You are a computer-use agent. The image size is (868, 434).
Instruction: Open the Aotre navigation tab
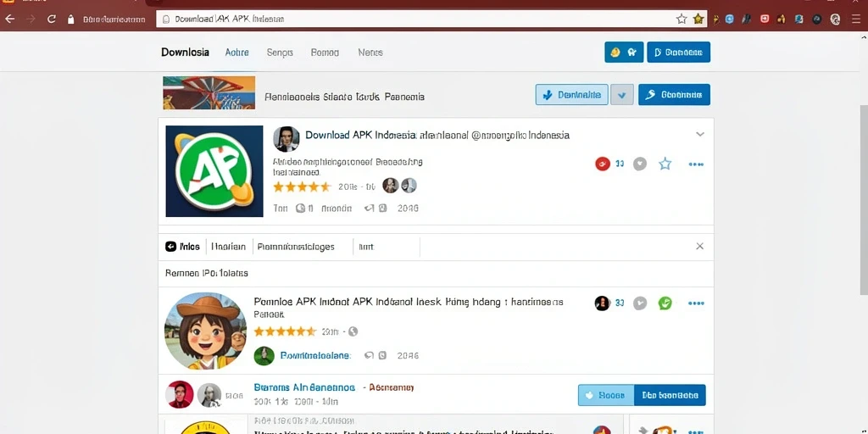237,52
